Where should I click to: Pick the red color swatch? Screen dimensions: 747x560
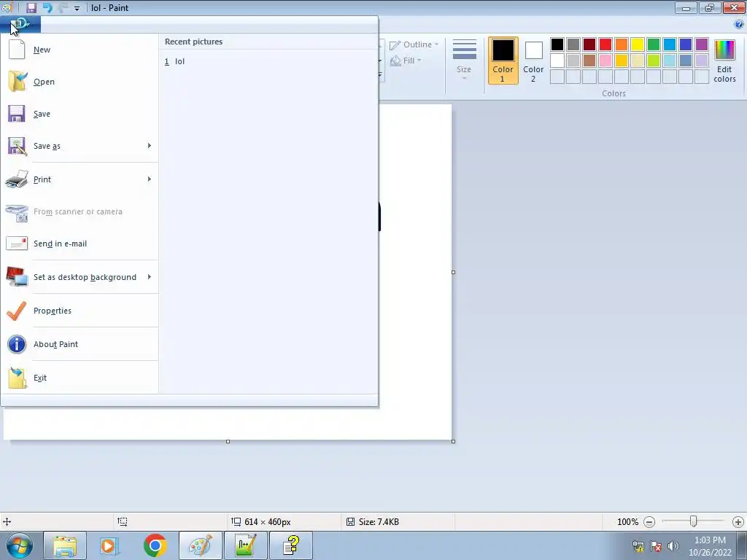pyautogui.click(x=605, y=44)
